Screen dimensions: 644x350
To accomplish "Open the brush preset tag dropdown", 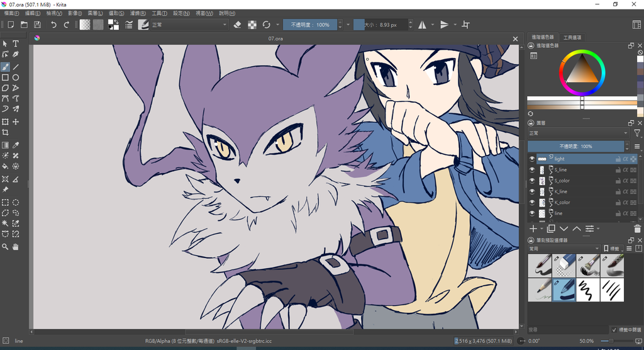I will click(x=564, y=249).
